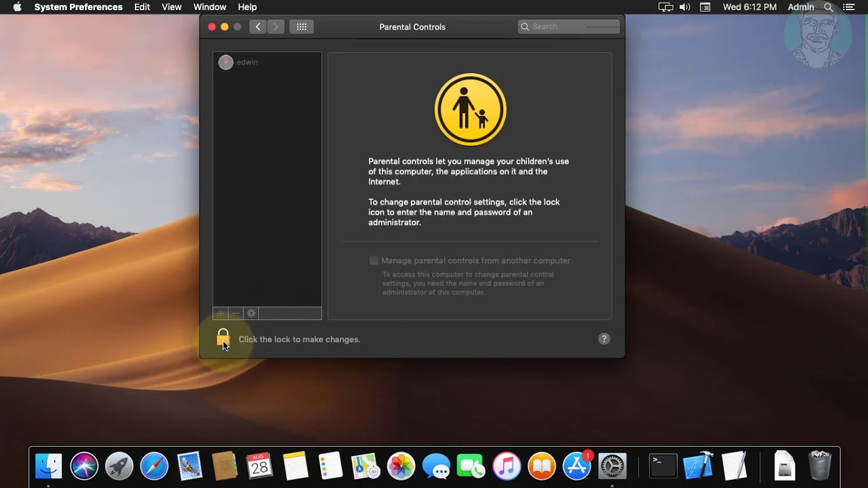Viewport: 868px width, 488px height.
Task: Click the Search field in toolbar
Action: coord(569,26)
